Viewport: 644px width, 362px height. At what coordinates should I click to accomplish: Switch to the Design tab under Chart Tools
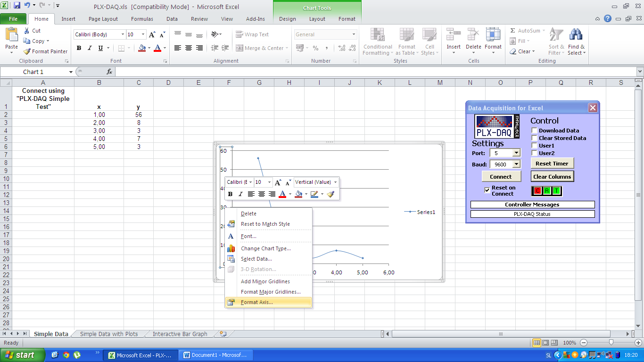click(x=287, y=19)
